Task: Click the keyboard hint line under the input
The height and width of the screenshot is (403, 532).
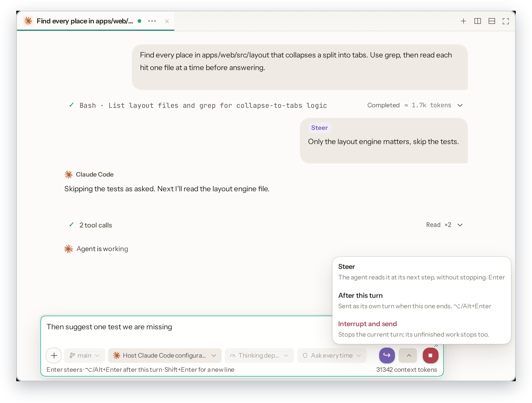Action: (140, 369)
